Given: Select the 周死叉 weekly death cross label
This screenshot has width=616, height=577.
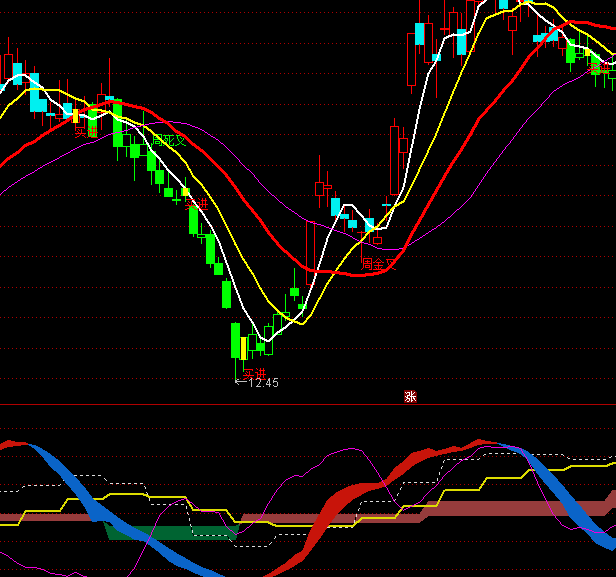Looking at the screenshot, I should click(x=169, y=141).
